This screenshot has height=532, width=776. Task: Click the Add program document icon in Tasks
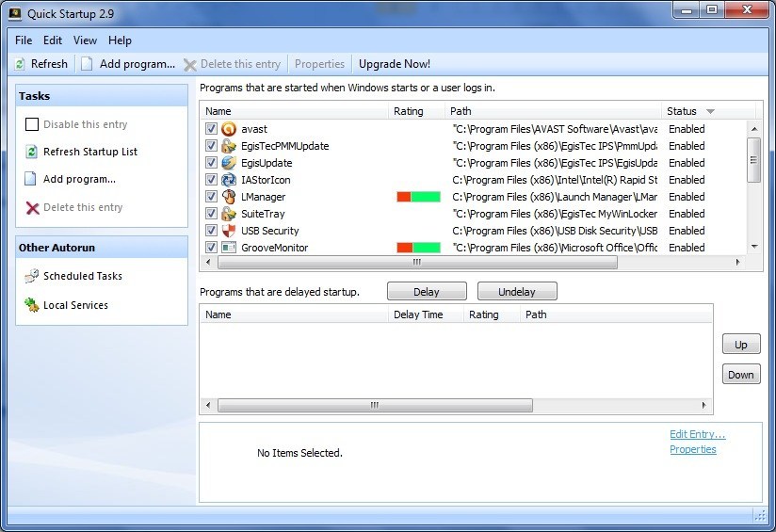pyautogui.click(x=31, y=179)
